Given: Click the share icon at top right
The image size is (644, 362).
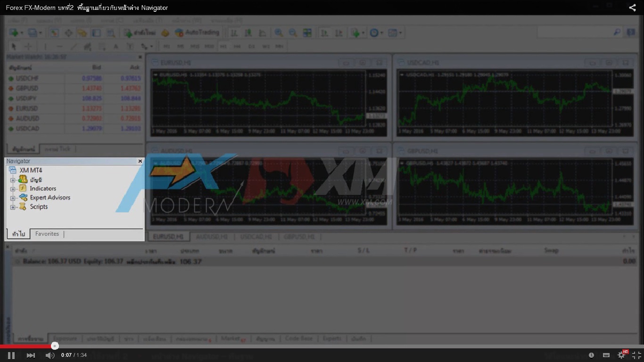Looking at the screenshot, I should [632, 8].
